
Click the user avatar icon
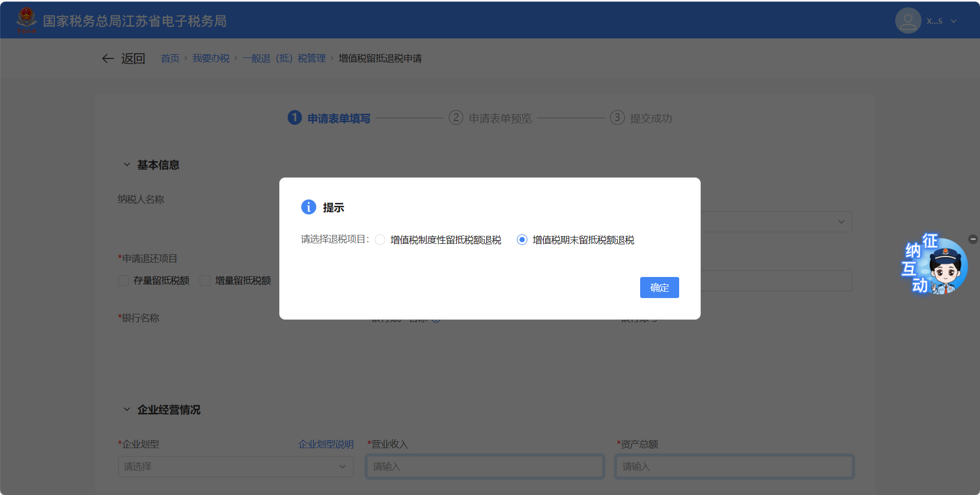(908, 21)
